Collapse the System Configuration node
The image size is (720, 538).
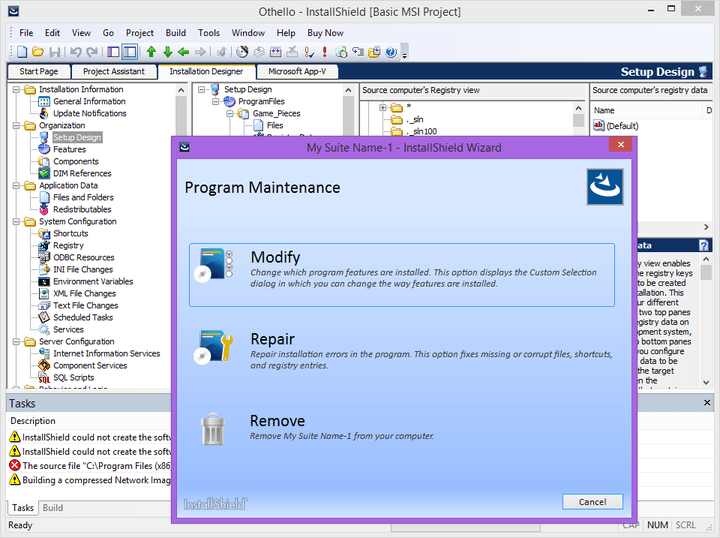click(16, 222)
